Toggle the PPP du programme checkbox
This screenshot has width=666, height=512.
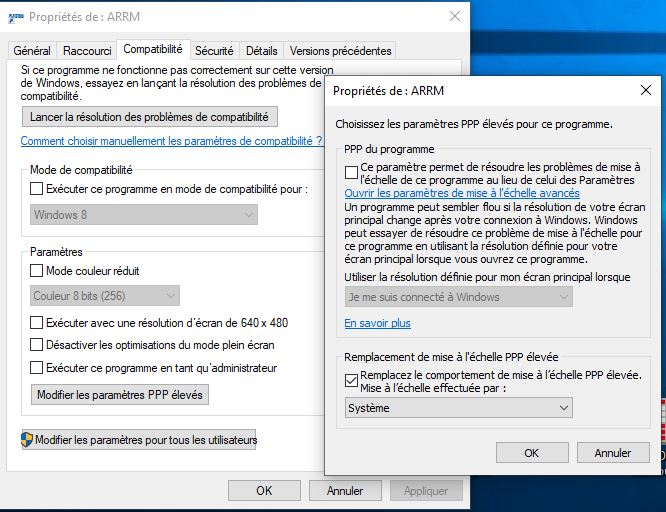pyautogui.click(x=351, y=172)
